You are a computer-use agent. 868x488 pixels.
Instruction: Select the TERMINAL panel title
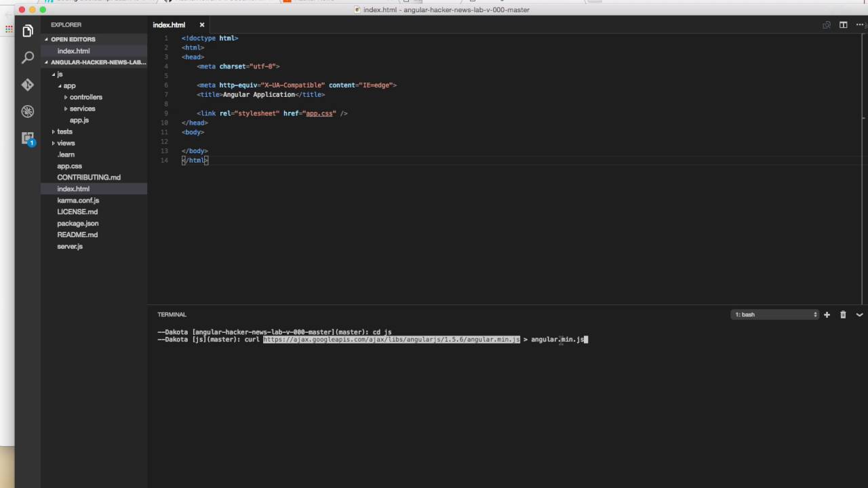(x=172, y=314)
